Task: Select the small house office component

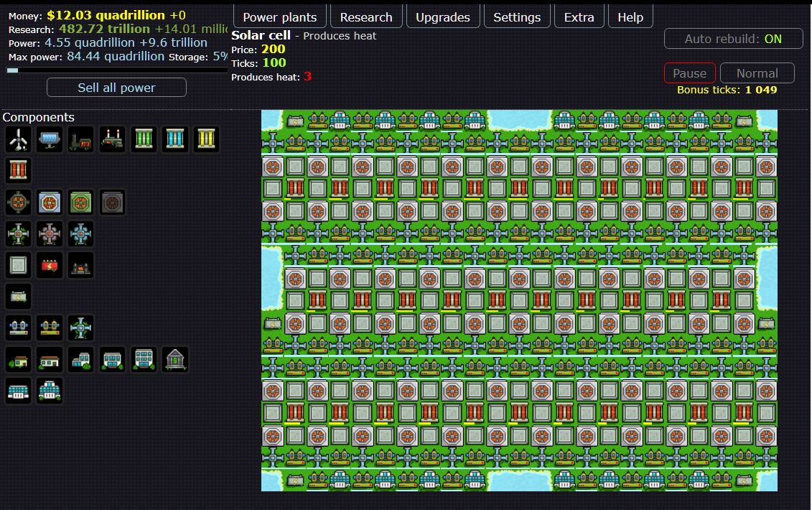Action: [18, 360]
